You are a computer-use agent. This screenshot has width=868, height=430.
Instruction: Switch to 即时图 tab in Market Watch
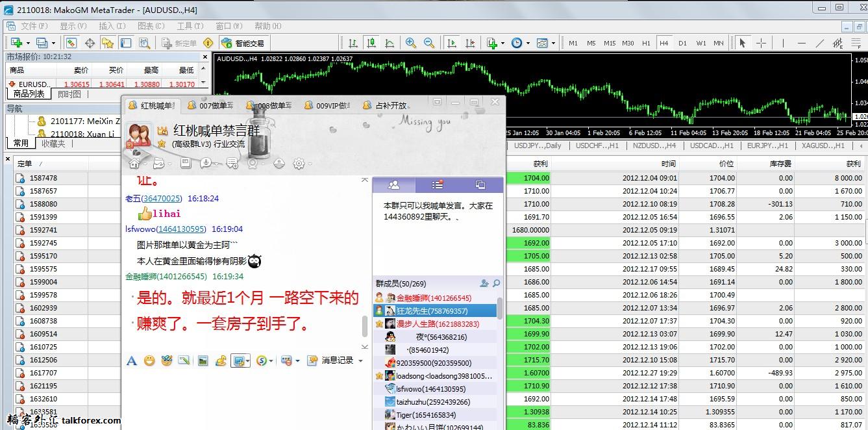coord(69,94)
